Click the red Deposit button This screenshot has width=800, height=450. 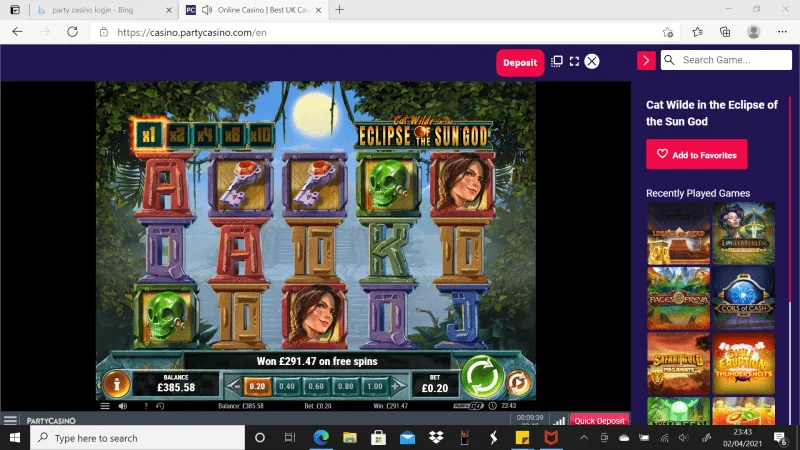[520, 63]
